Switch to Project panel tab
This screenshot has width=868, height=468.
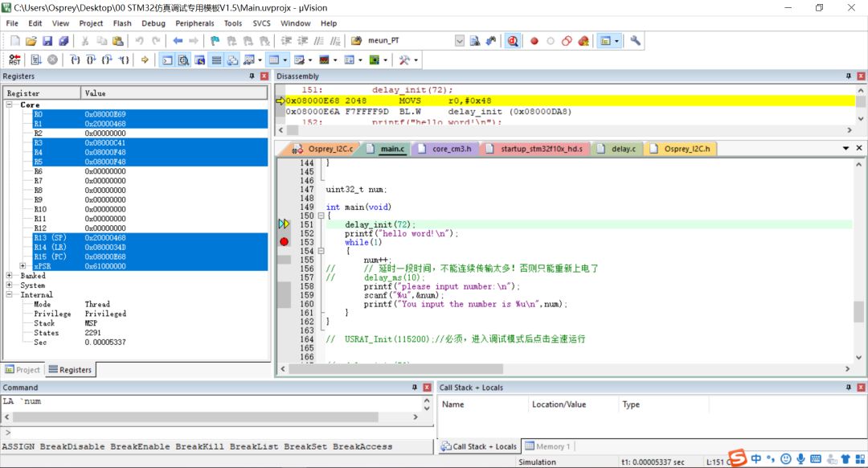(23, 369)
